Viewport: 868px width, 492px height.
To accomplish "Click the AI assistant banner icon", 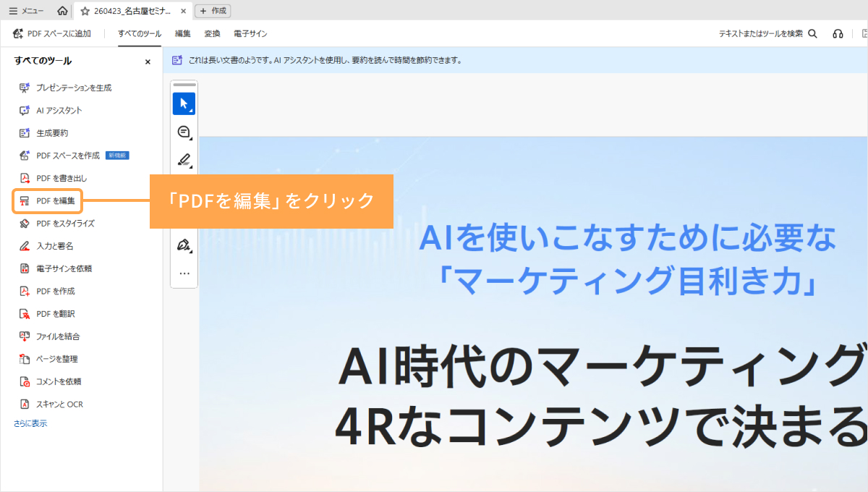I will pyautogui.click(x=177, y=60).
